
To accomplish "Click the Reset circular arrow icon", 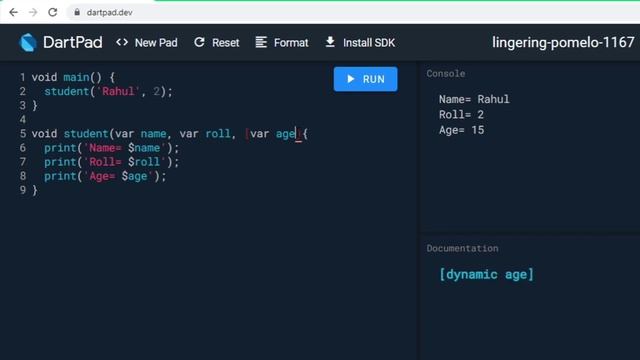I will click(x=199, y=42).
